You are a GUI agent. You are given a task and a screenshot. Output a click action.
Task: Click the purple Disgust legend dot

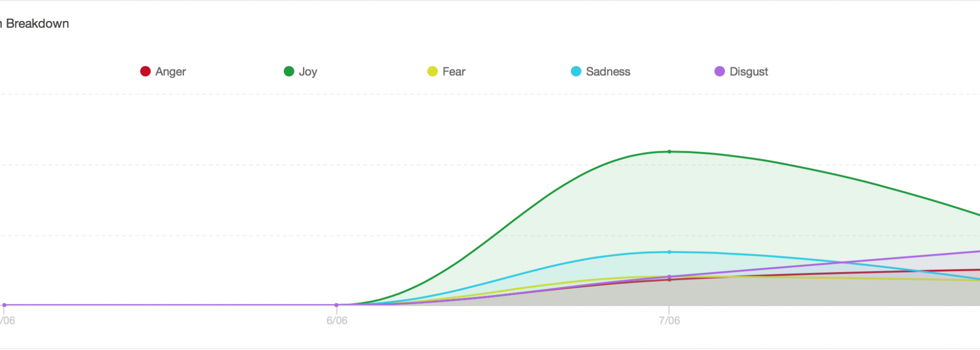pos(719,71)
